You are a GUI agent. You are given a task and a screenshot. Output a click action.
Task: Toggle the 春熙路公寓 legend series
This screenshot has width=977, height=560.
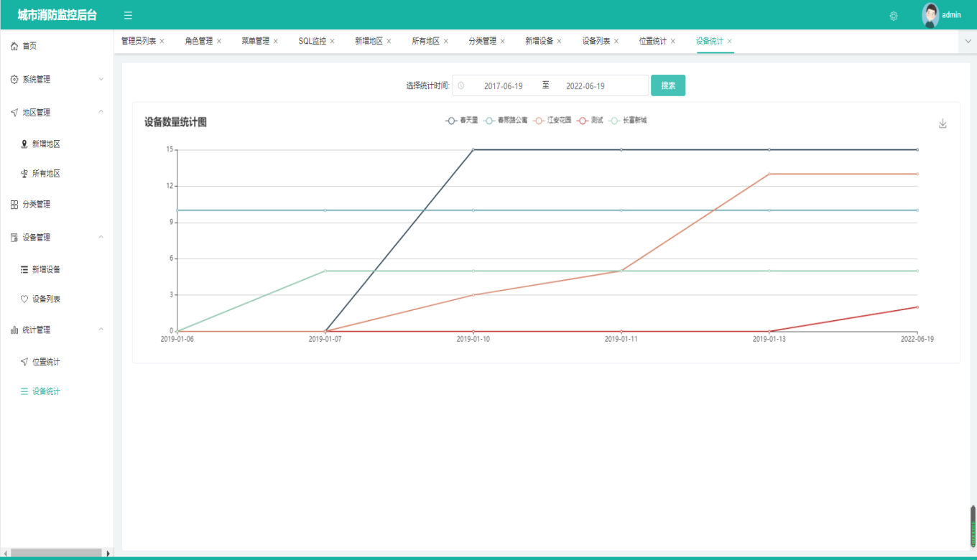point(505,121)
